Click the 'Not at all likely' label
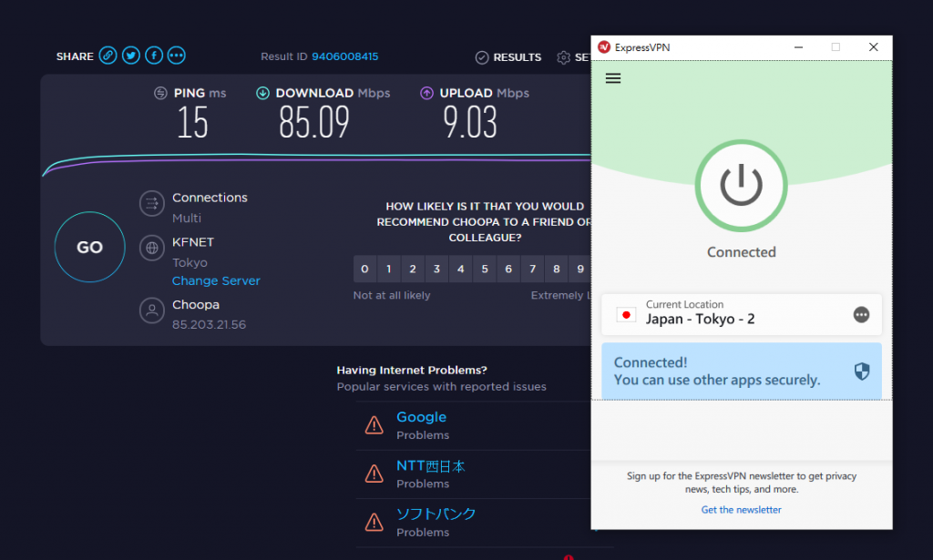This screenshot has height=560, width=933. (392, 295)
